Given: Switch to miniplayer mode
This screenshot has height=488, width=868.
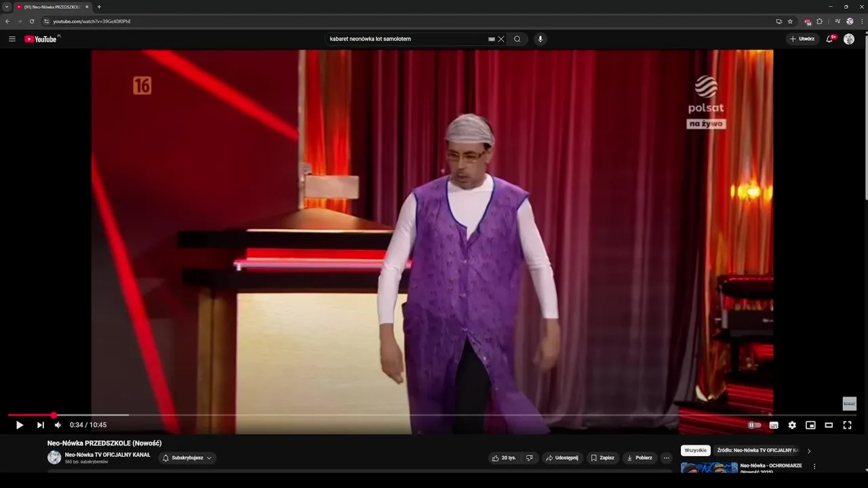Looking at the screenshot, I should [x=810, y=425].
